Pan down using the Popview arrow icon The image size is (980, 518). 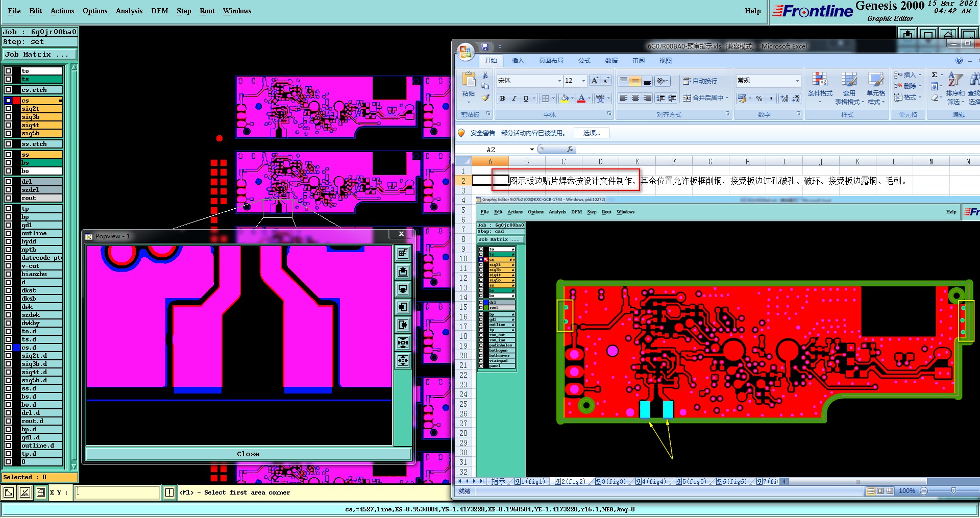[403, 289]
